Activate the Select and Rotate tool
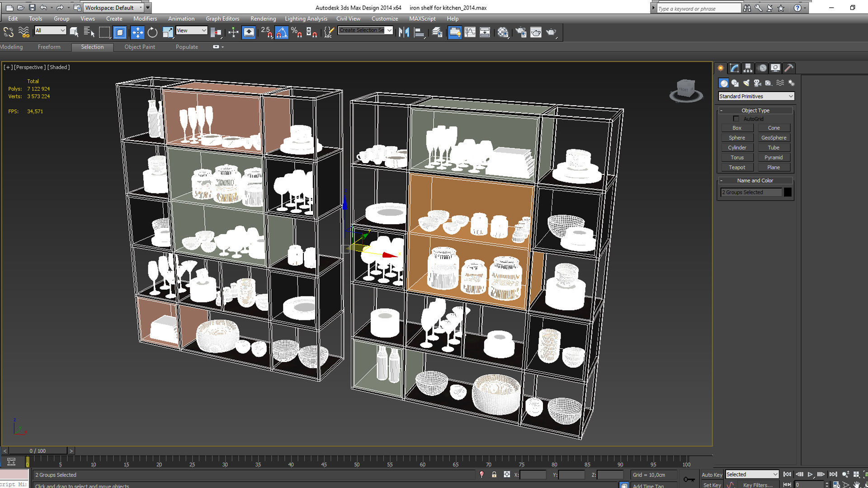 [x=152, y=32]
